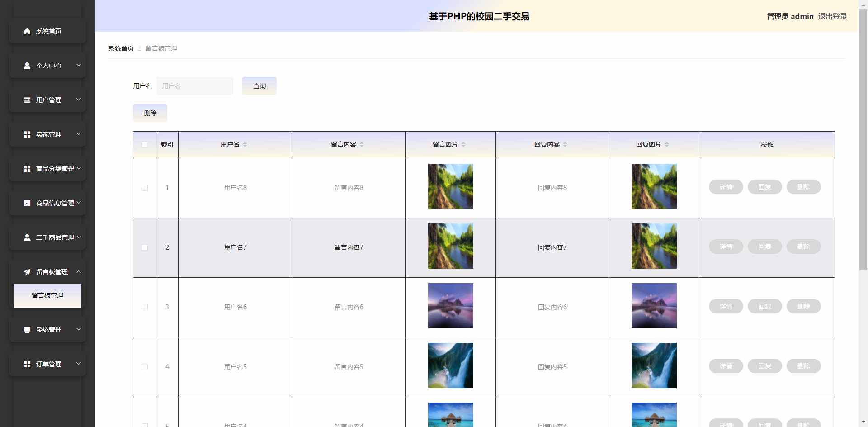868x427 pixels.
Task: Click the 查询 search button
Action: coord(259,86)
